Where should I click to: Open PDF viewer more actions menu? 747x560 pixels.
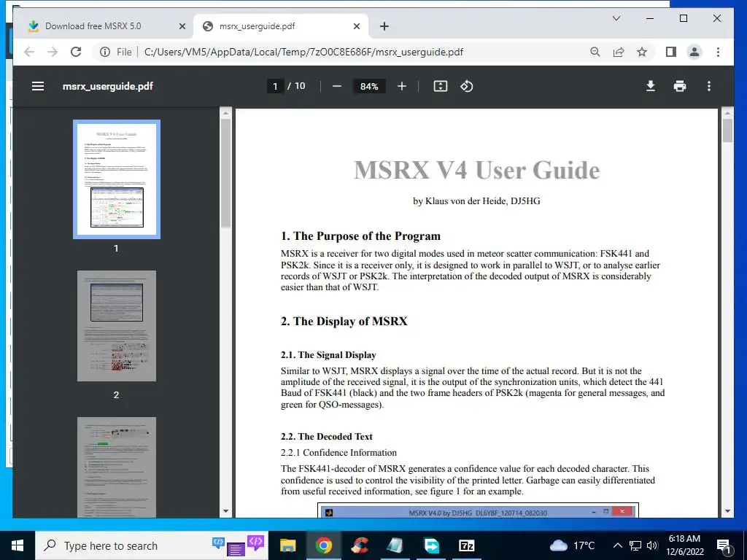709,86
